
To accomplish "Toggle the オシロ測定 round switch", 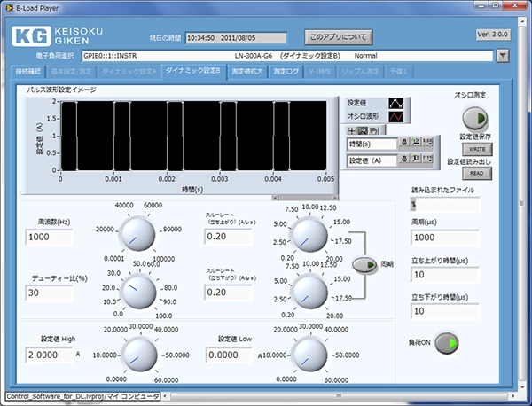I will point(475,118).
